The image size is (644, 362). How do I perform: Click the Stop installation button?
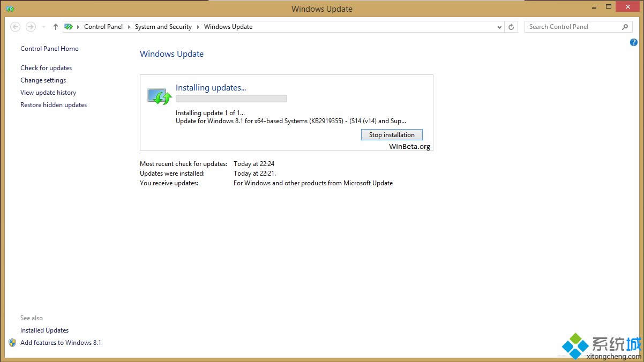coord(392,135)
